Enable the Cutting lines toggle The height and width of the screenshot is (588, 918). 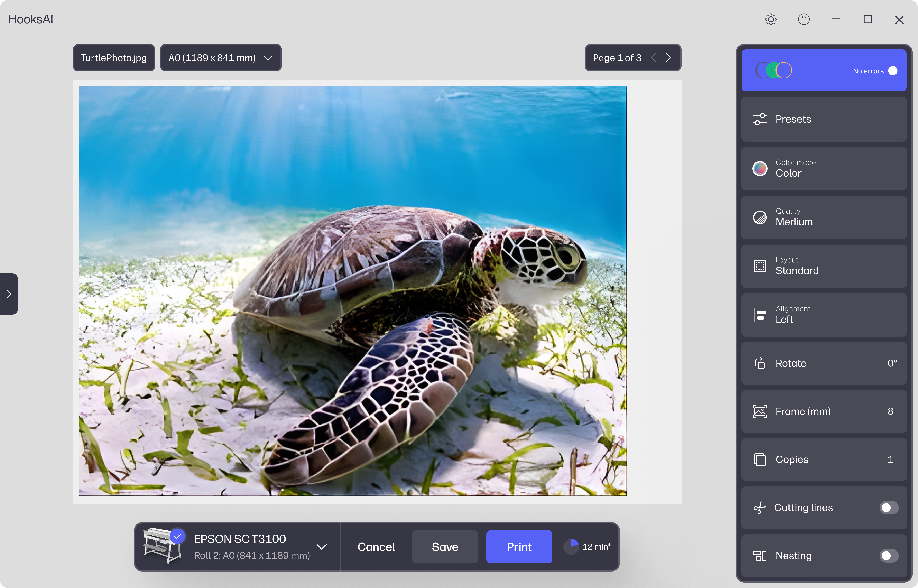[x=889, y=507]
